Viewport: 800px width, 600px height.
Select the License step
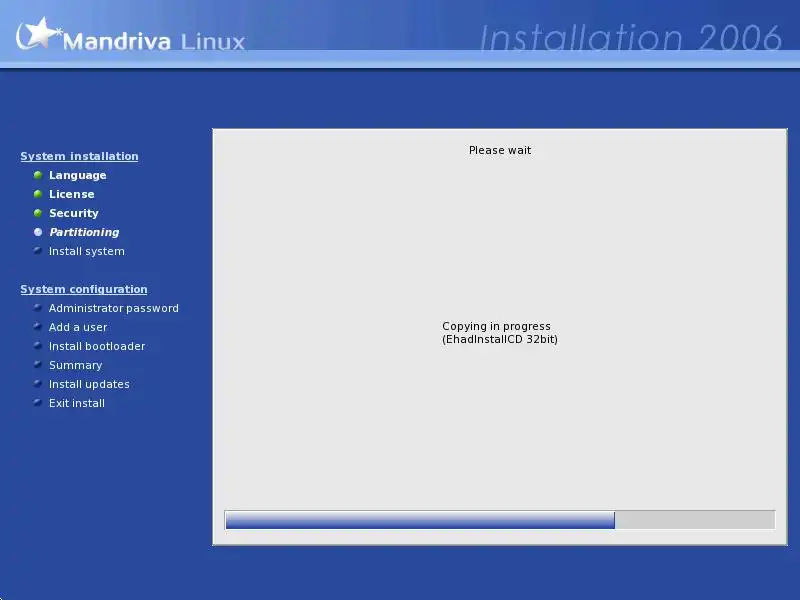71,194
